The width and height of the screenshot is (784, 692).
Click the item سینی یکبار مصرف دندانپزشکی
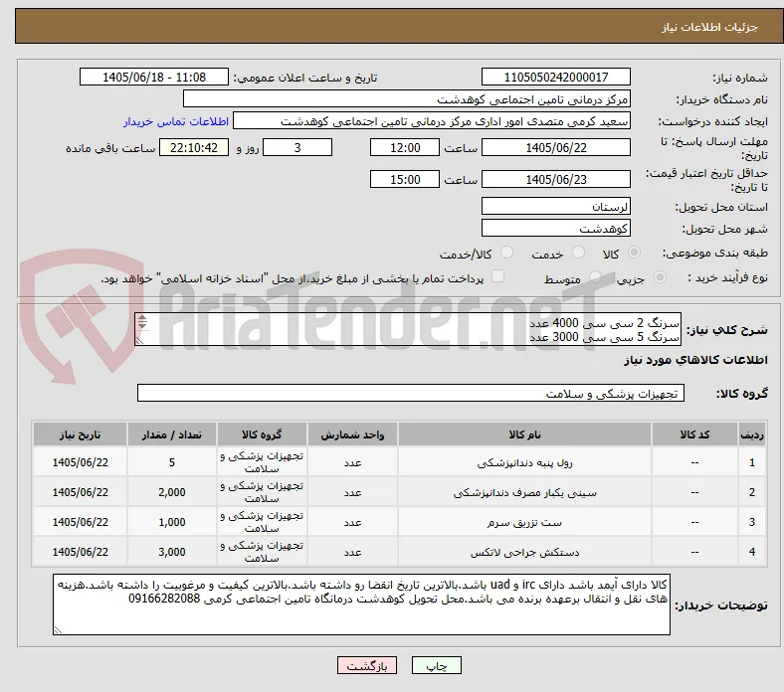tap(524, 492)
